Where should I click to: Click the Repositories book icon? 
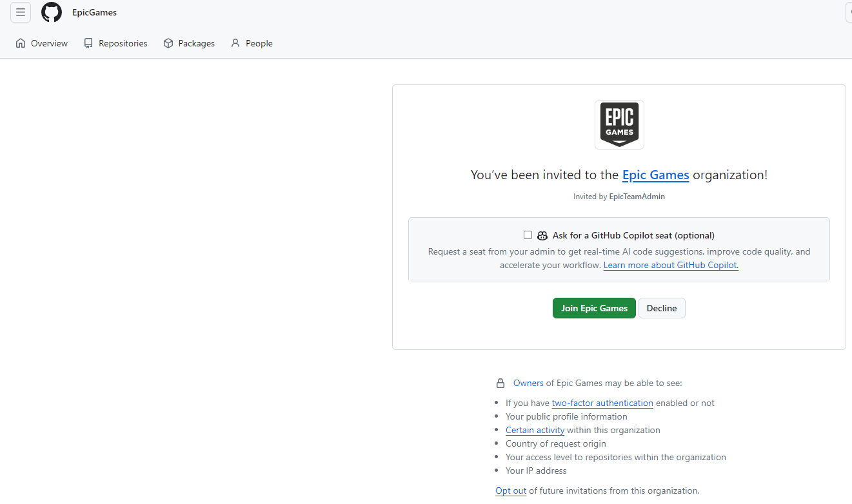pyautogui.click(x=88, y=43)
